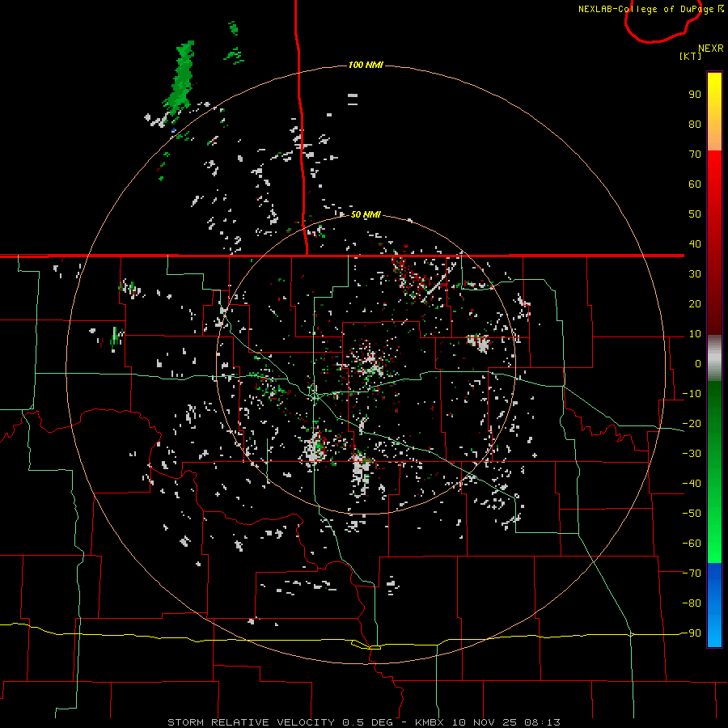Click the -40 value on the velocity scale
728x728 pixels.
click(x=692, y=484)
